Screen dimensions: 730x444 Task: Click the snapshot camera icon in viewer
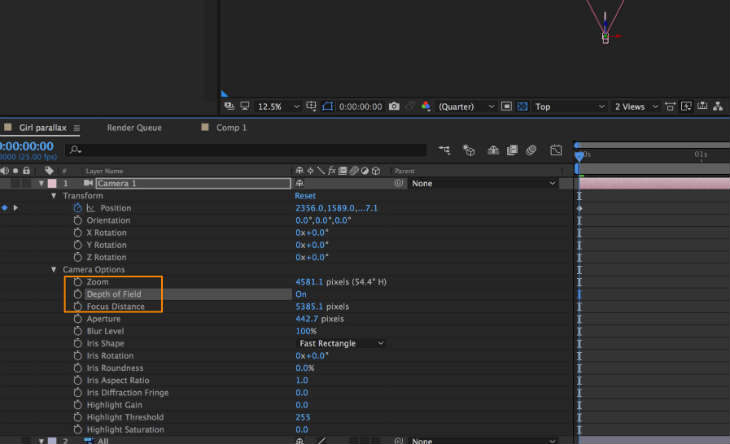395,107
